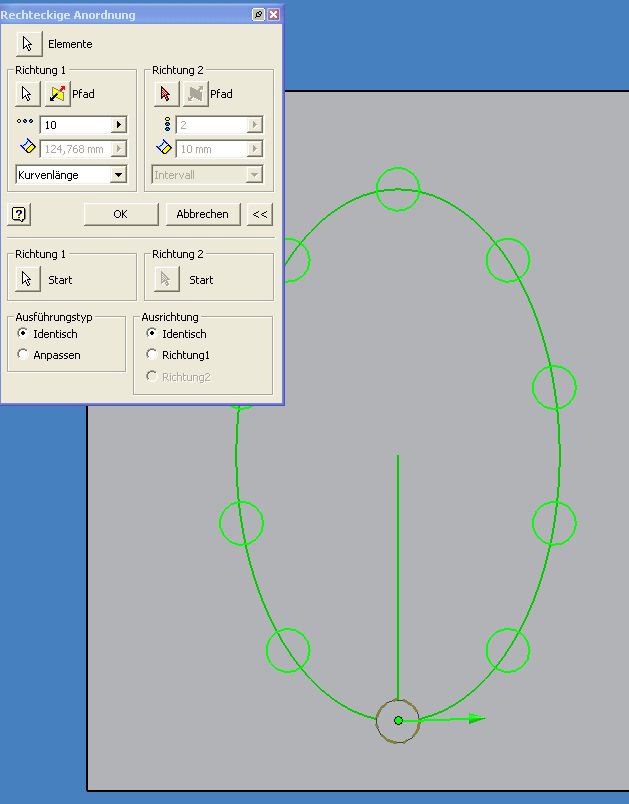Cancel with Abbrechen button

coord(203,214)
